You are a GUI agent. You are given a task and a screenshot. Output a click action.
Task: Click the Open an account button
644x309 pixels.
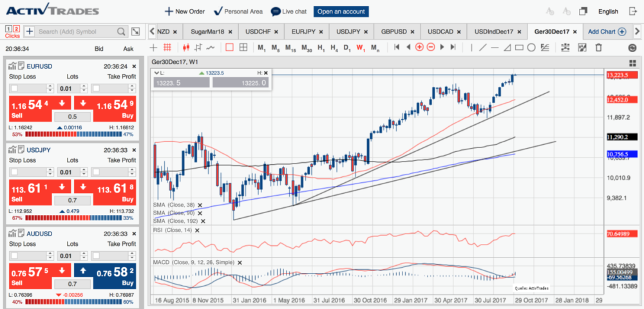click(x=341, y=12)
